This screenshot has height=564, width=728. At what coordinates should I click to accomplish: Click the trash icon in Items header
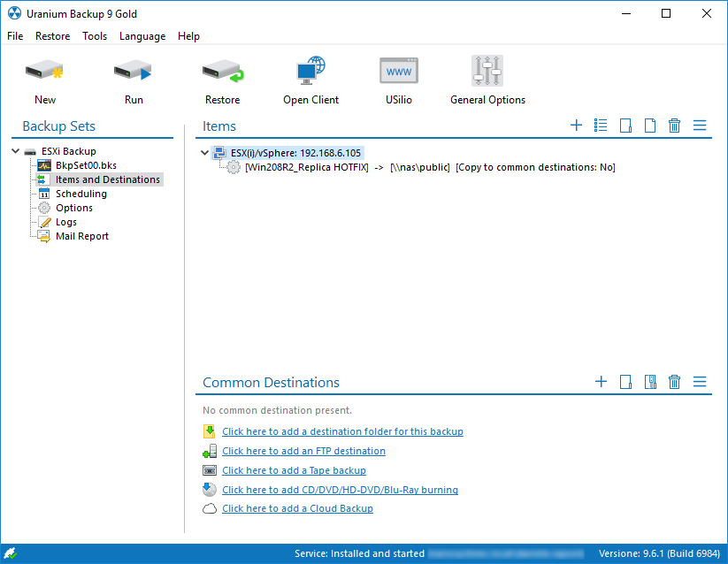674,126
